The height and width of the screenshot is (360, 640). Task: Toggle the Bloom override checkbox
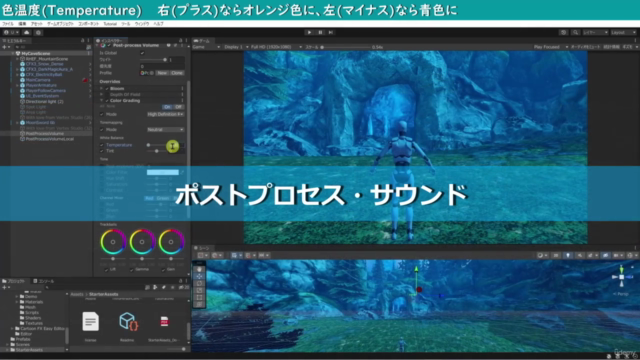coord(107,89)
